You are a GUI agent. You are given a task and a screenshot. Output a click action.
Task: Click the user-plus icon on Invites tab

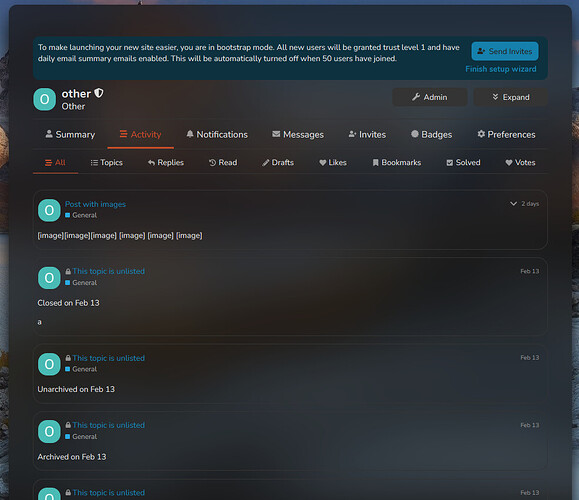(352, 134)
